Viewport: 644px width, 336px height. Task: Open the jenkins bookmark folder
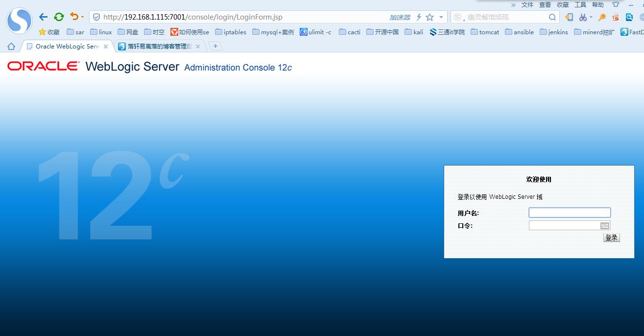coord(554,32)
